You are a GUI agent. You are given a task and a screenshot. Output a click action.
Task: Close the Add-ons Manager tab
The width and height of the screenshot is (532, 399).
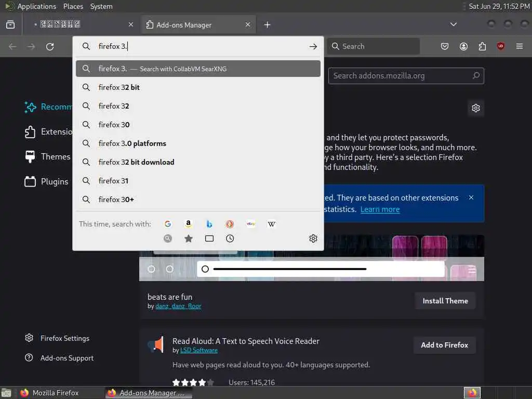pyautogui.click(x=248, y=24)
